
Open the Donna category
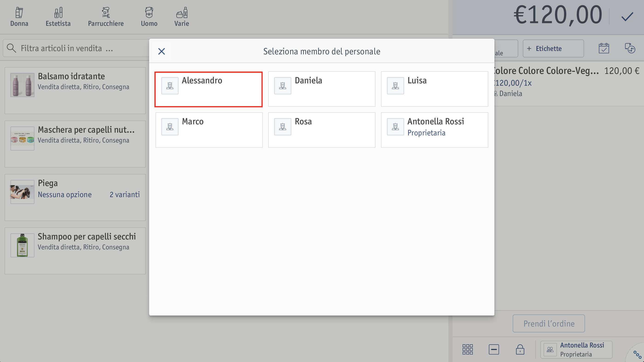(19, 17)
